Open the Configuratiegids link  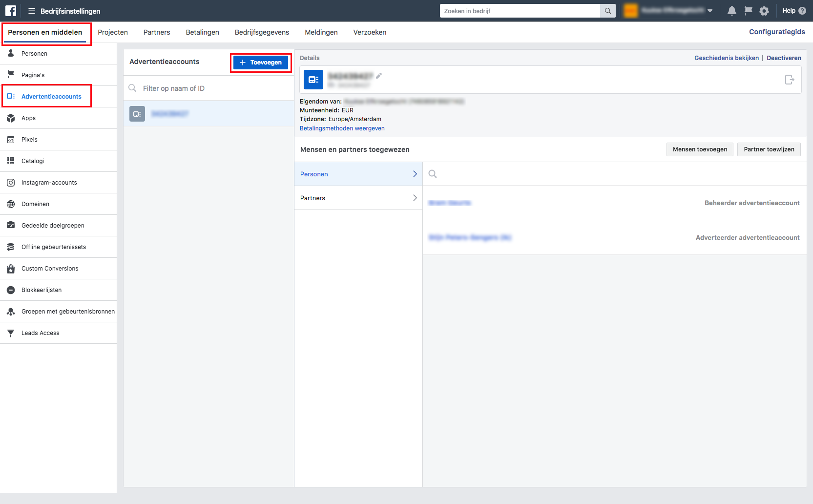click(777, 32)
